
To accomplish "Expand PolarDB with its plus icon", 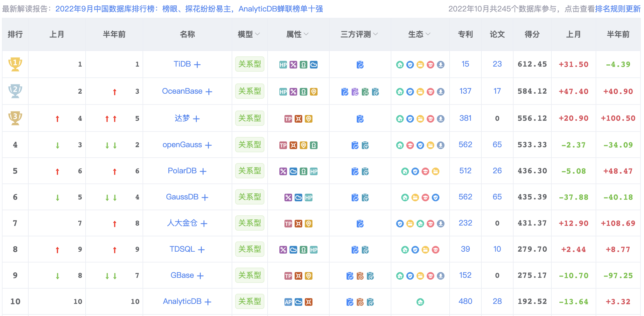I will tap(203, 171).
